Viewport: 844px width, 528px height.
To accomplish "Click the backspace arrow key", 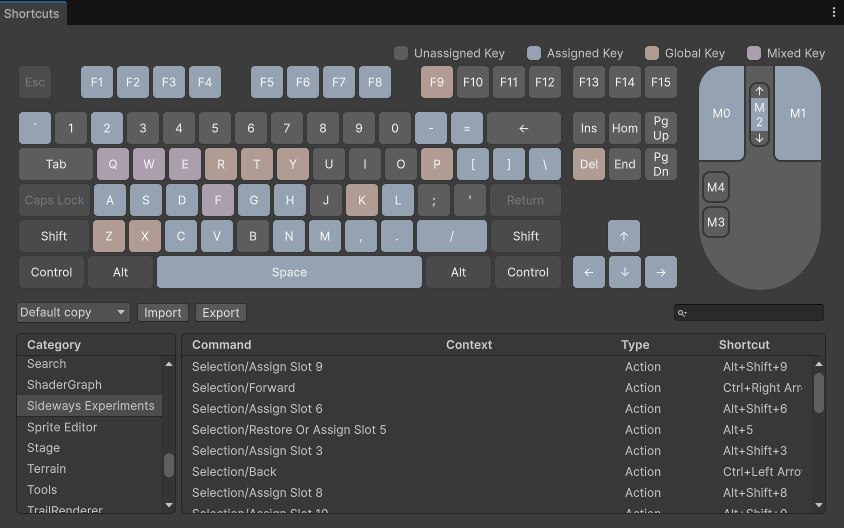I will point(524,128).
